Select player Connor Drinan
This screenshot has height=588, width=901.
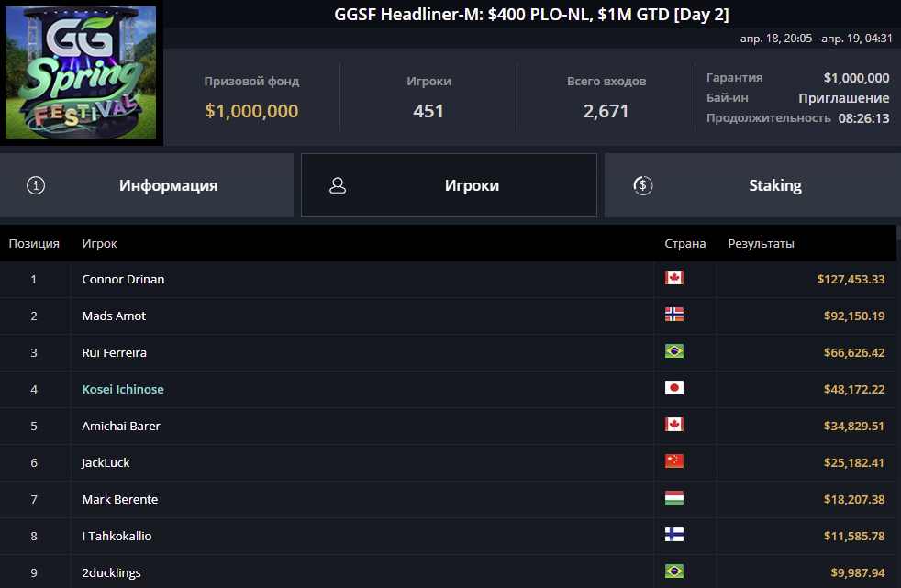[x=123, y=279]
